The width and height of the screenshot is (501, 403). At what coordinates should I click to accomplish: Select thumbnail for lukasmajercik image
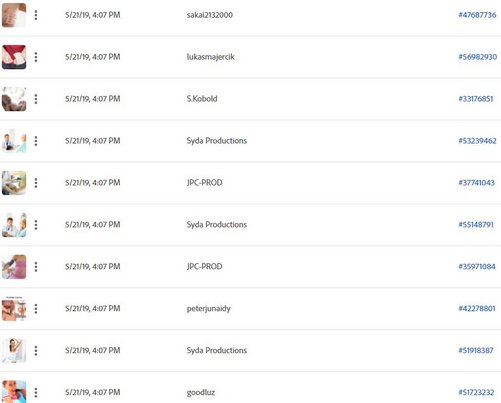click(x=14, y=57)
